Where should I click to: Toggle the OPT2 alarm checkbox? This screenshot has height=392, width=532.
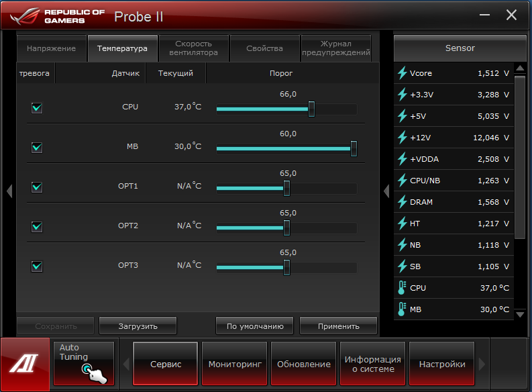click(37, 227)
